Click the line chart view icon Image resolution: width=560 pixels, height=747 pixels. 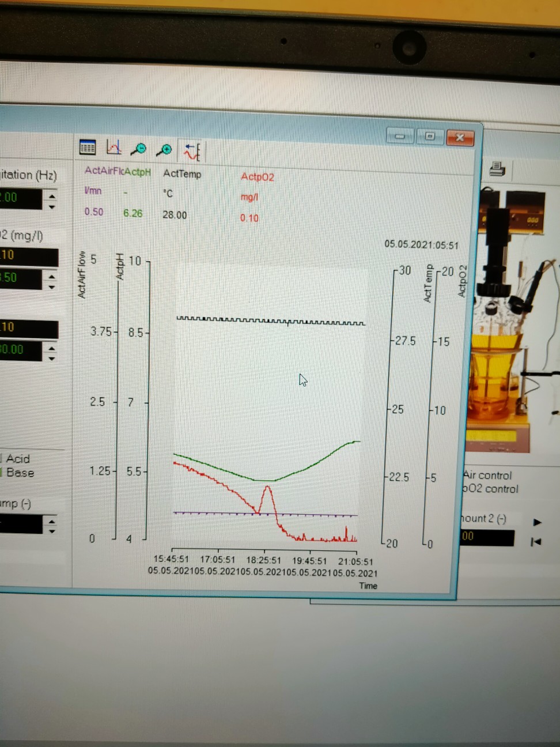click(113, 148)
